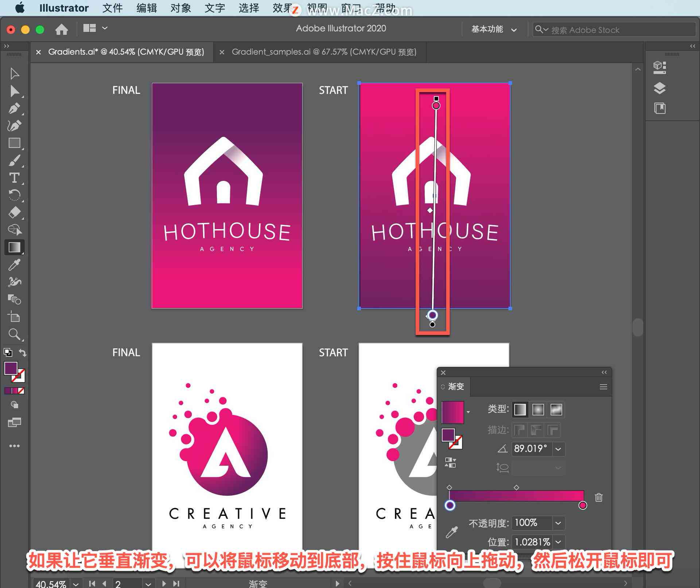Select the Type tool

pyautogui.click(x=14, y=178)
